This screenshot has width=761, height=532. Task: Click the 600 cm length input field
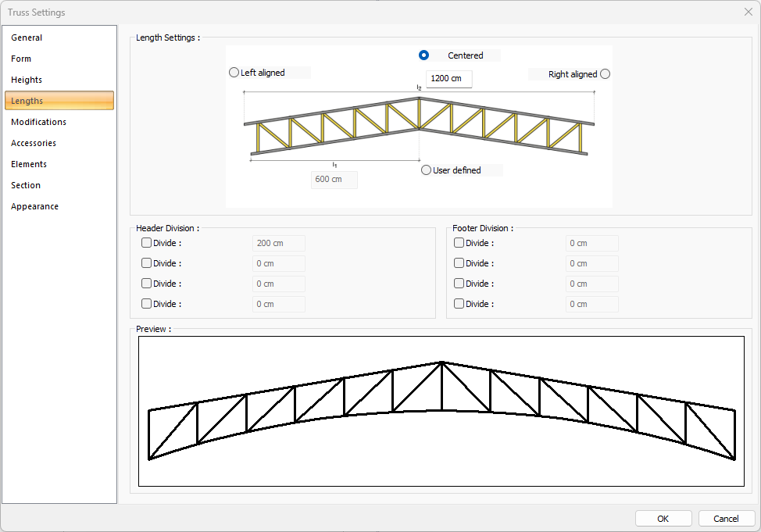coord(334,179)
